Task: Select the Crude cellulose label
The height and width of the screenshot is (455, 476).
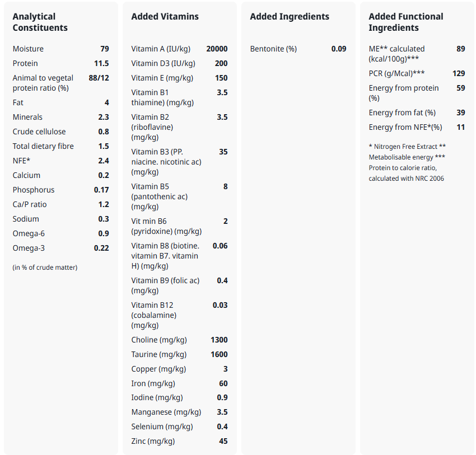Action: coord(39,132)
